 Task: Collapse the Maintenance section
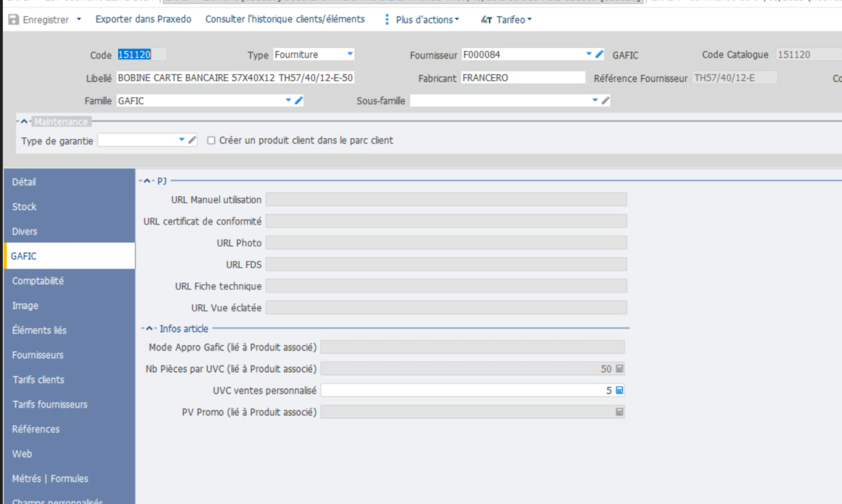tap(25, 121)
